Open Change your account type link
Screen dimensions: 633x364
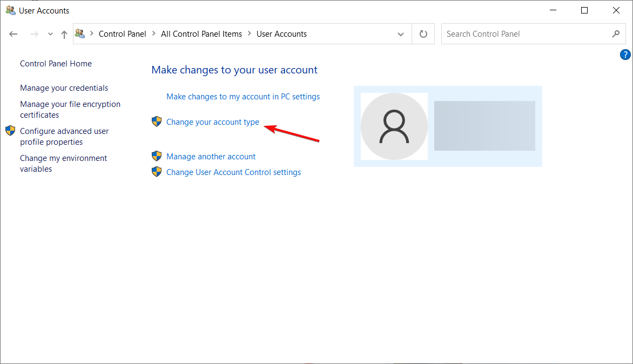(213, 122)
